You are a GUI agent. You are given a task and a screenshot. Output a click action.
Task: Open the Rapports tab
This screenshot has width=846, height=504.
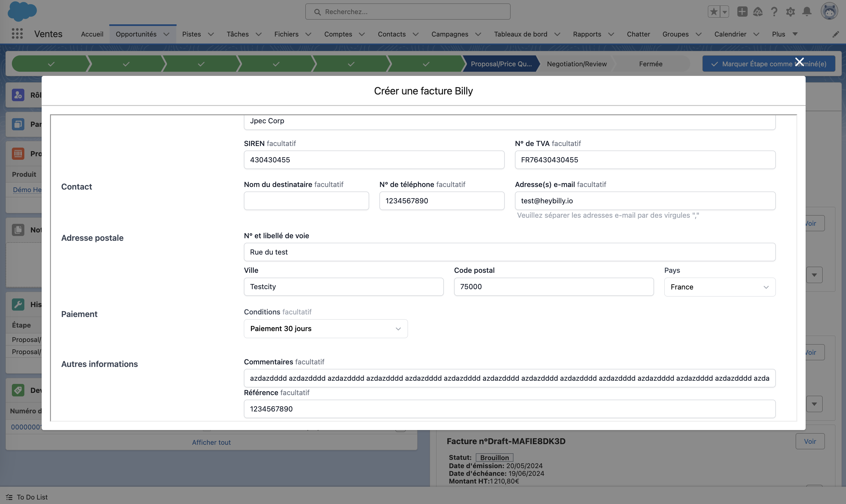pyautogui.click(x=587, y=34)
